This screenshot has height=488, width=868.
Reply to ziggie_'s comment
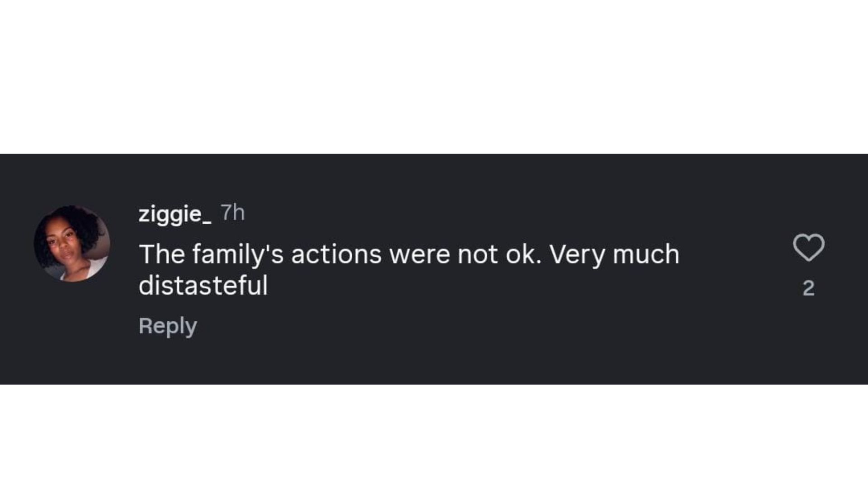(168, 326)
